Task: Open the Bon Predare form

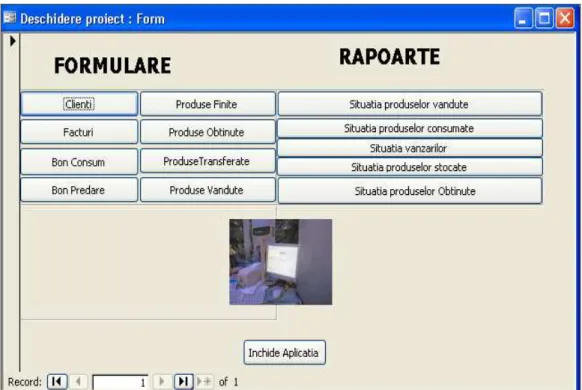Action: (79, 190)
